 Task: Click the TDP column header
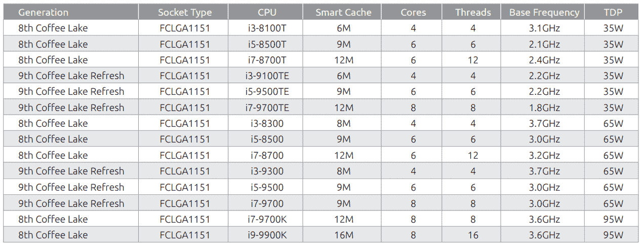pyautogui.click(x=613, y=12)
